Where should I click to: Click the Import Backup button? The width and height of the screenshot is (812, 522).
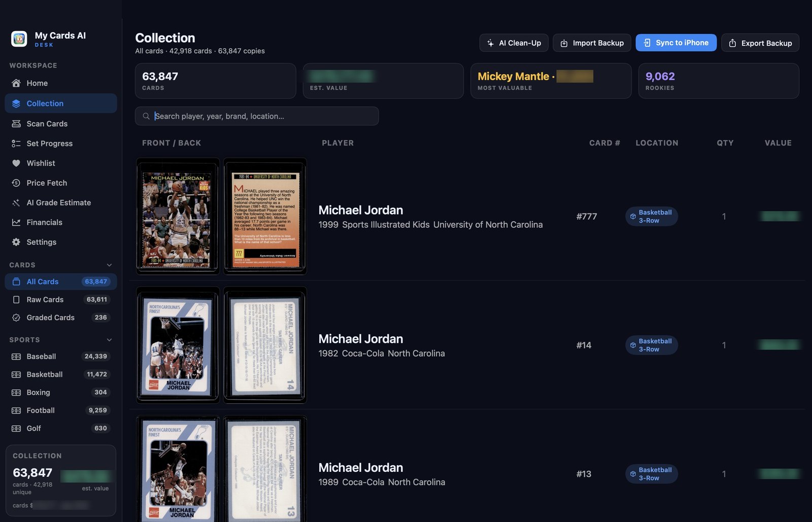coord(592,43)
